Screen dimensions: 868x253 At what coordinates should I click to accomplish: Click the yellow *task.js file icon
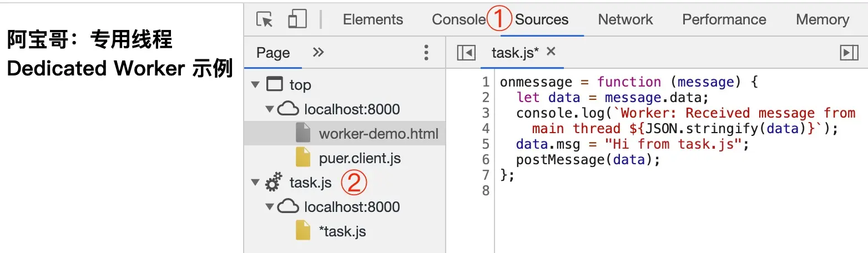click(303, 231)
